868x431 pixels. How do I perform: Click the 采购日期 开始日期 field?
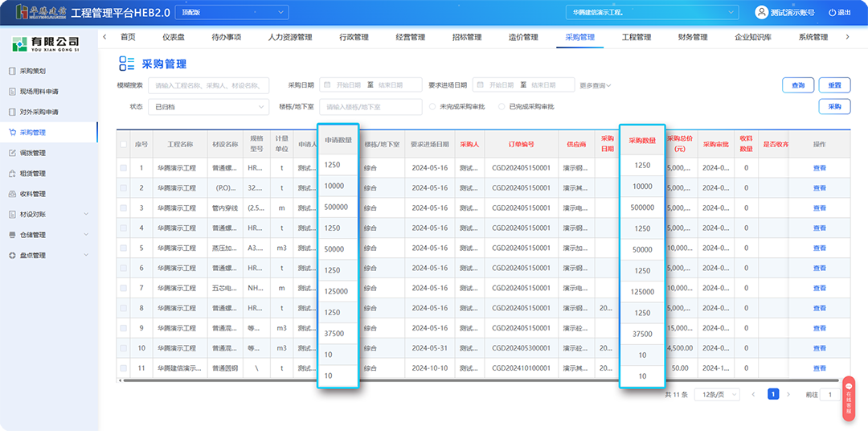pyautogui.click(x=348, y=85)
